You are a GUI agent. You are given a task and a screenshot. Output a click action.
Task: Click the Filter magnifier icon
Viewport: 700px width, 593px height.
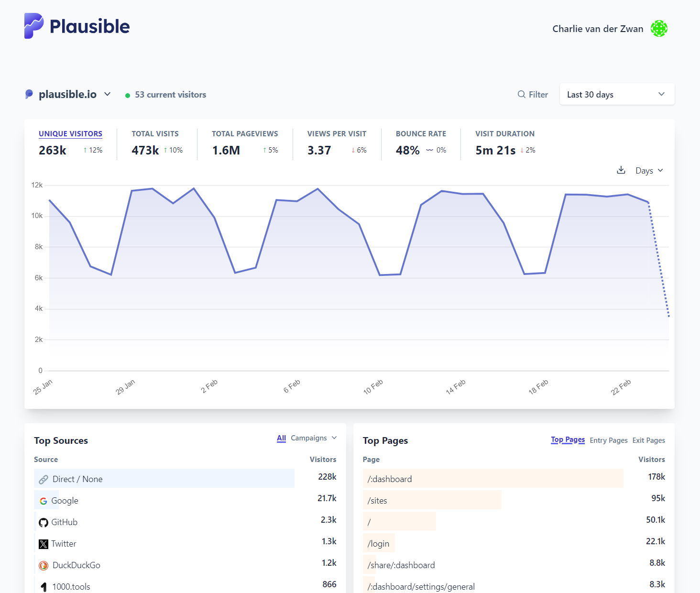[x=521, y=95]
